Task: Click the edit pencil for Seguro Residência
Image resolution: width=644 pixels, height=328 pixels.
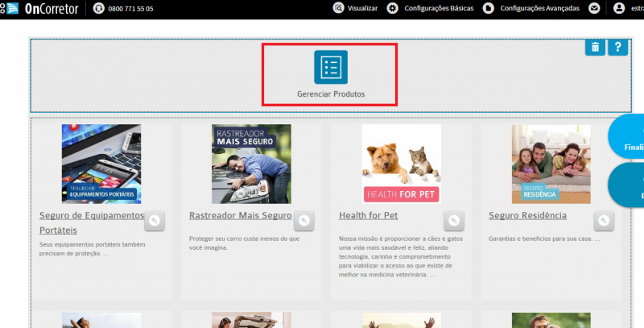Action: (604, 221)
